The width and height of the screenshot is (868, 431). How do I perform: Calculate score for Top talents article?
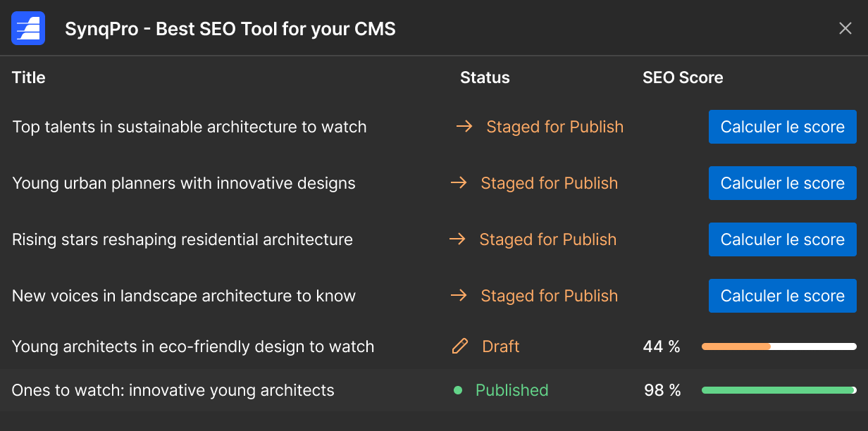[782, 127]
